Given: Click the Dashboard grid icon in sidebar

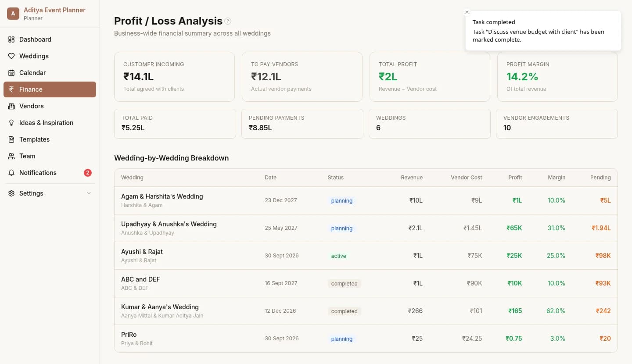Looking at the screenshot, I should 11,39.
